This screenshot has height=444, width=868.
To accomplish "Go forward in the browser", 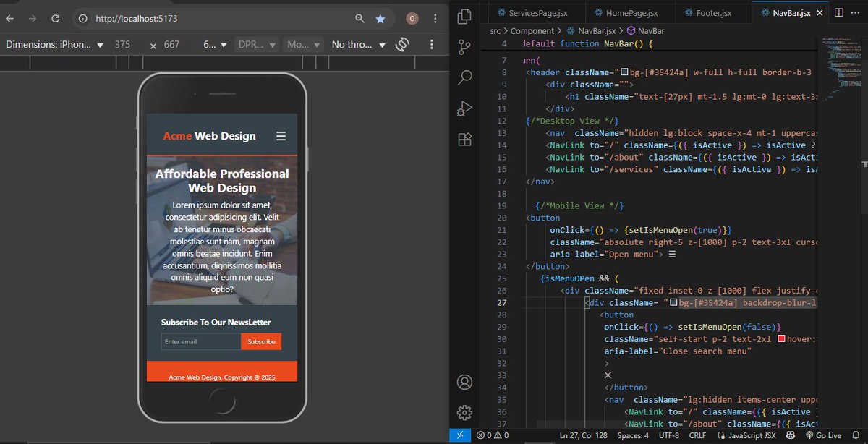I will click(x=32, y=19).
